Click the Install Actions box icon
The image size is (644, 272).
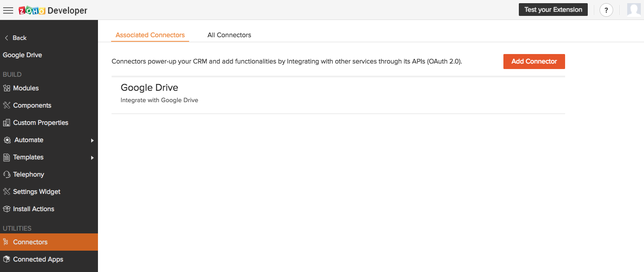[6, 209]
